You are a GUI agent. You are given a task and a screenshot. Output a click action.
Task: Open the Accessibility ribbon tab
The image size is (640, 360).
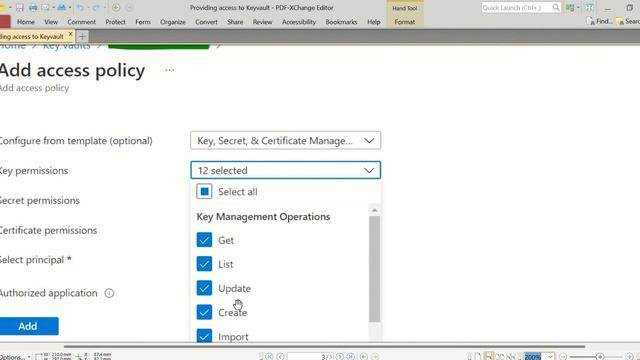point(299,22)
